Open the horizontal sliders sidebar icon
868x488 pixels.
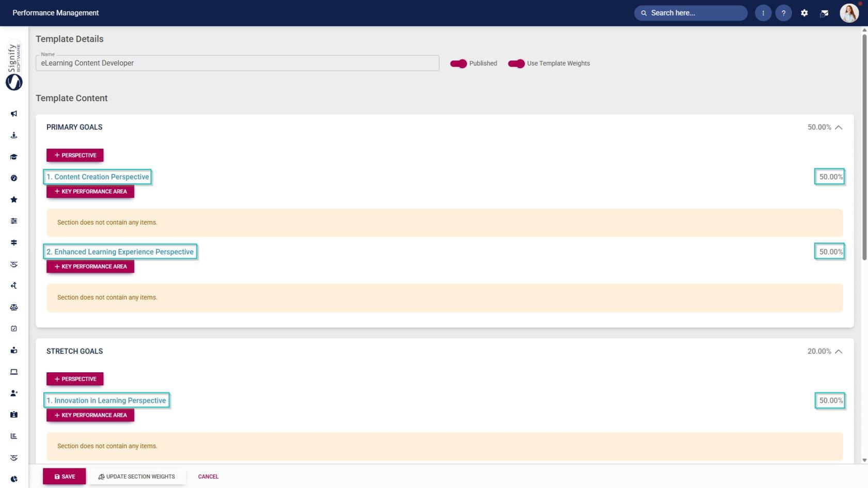click(x=14, y=221)
